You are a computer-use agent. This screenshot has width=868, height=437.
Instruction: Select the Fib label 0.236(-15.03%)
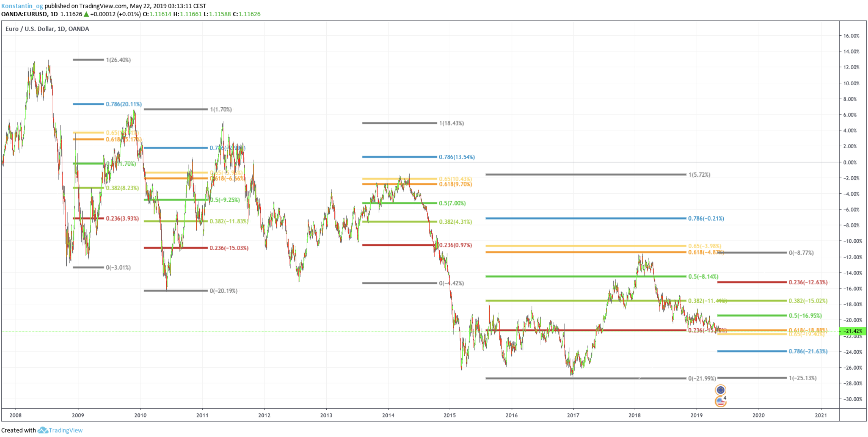pyautogui.click(x=229, y=248)
